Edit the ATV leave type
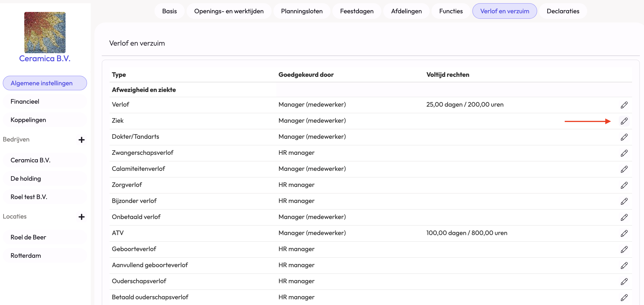The image size is (644, 305). pyautogui.click(x=624, y=233)
